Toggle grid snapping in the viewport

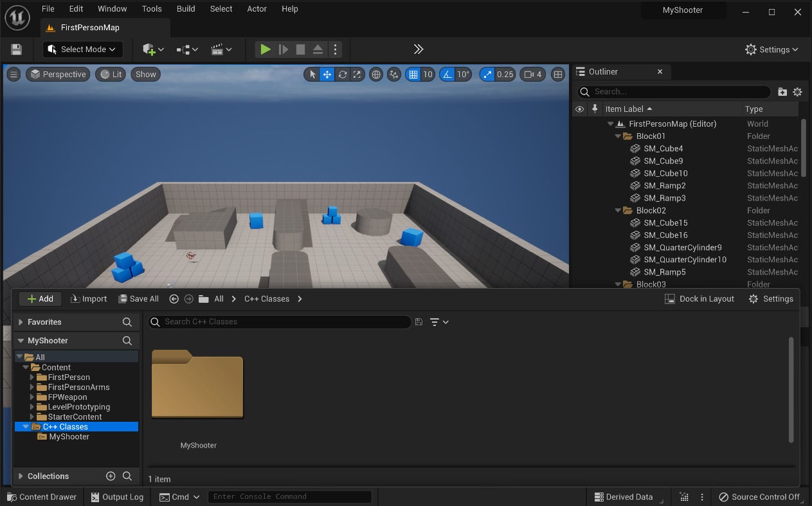click(413, 75)
